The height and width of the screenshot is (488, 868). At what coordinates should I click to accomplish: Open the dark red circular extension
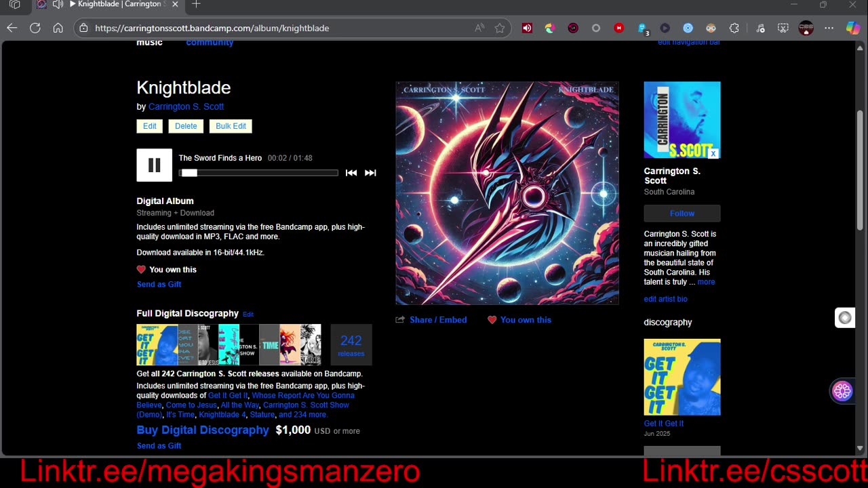tap(573, 28)
